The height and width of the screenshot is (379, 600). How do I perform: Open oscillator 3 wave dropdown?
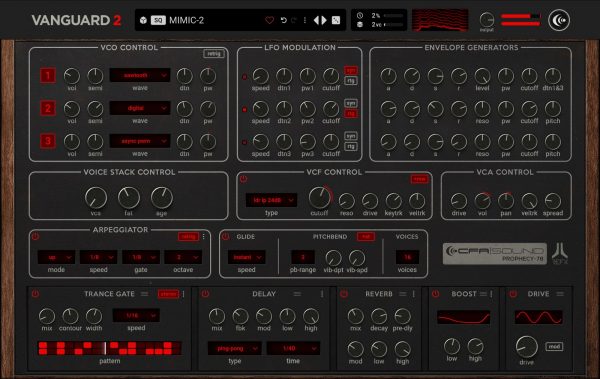140,141
